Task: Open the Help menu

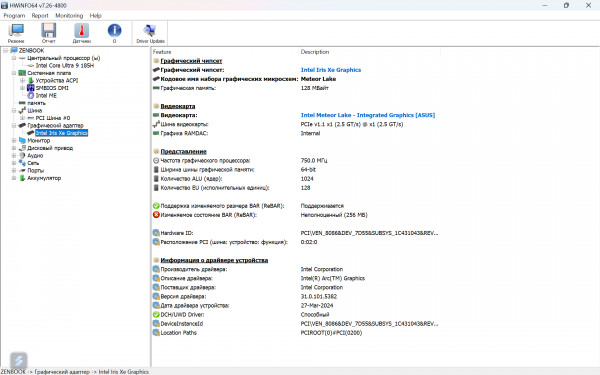Action: [96, 16]
